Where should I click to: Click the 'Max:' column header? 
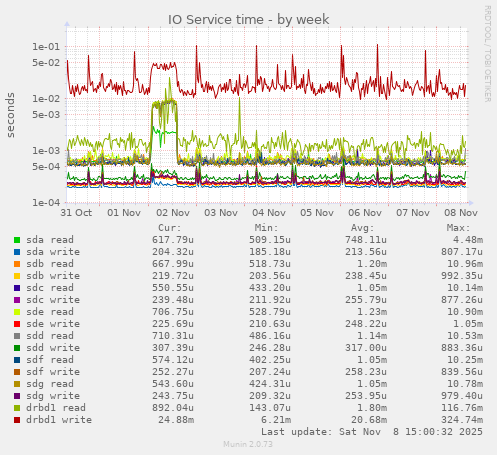pos(459,228)
